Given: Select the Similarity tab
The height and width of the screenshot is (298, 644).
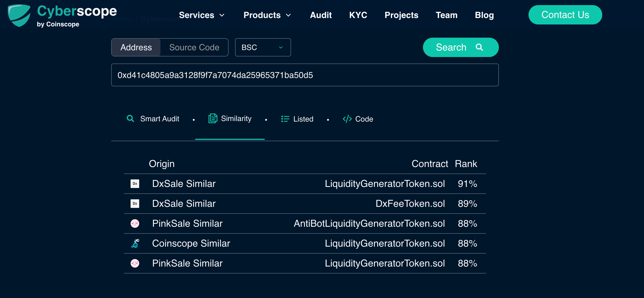Looking at the screenshot, I should coord(230,118).
